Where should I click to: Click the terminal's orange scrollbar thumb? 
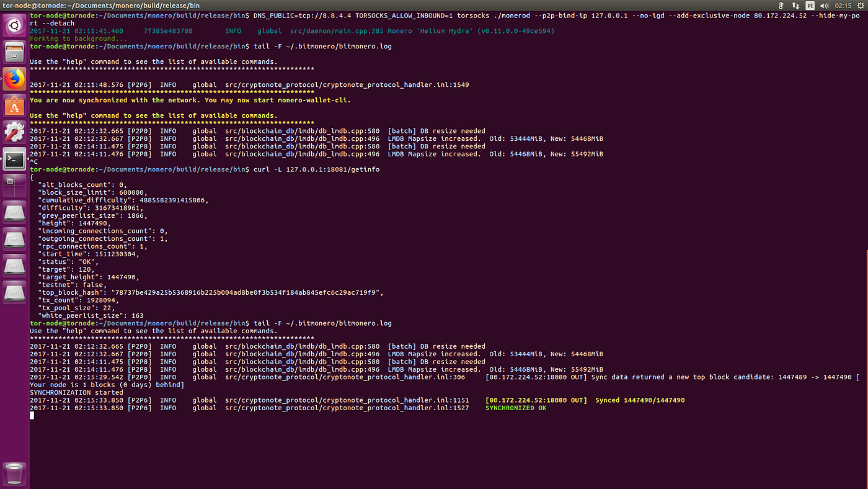point(866,370)
